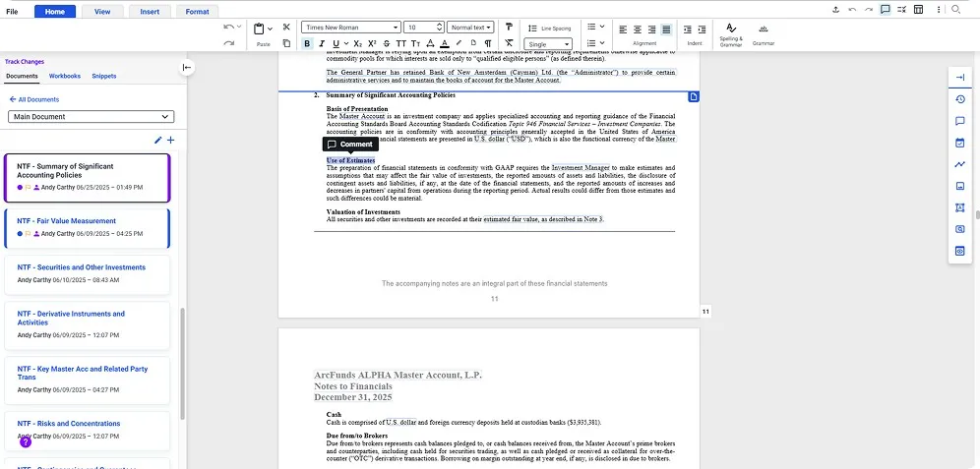Open NTF - Fair Value Measurement document
980x469 pixels.
pos(87,228)
